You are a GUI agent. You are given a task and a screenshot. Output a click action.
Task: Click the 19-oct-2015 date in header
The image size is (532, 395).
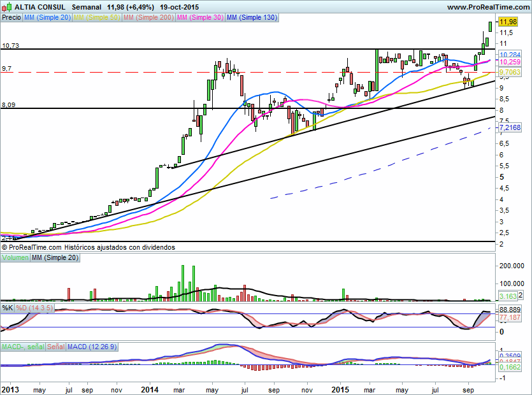[x=180, y=7]
